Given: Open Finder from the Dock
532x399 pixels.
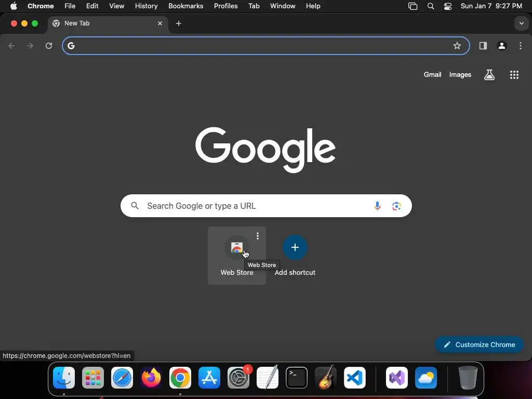Looking at the screenshot, I should (64, 378).
